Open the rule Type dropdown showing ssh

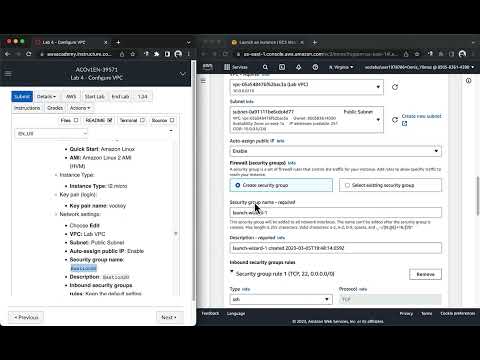(x=281, y=299)
